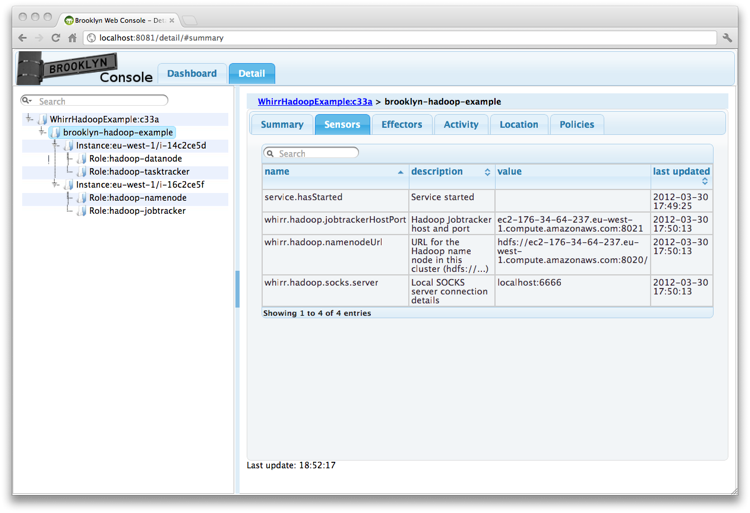Click the browser back arrow button
The image size is (750, 513).
click(23, 38)
